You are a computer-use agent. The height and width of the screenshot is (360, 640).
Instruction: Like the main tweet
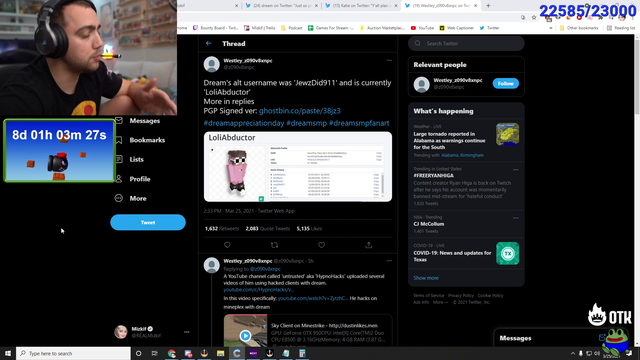pos(322,245)
